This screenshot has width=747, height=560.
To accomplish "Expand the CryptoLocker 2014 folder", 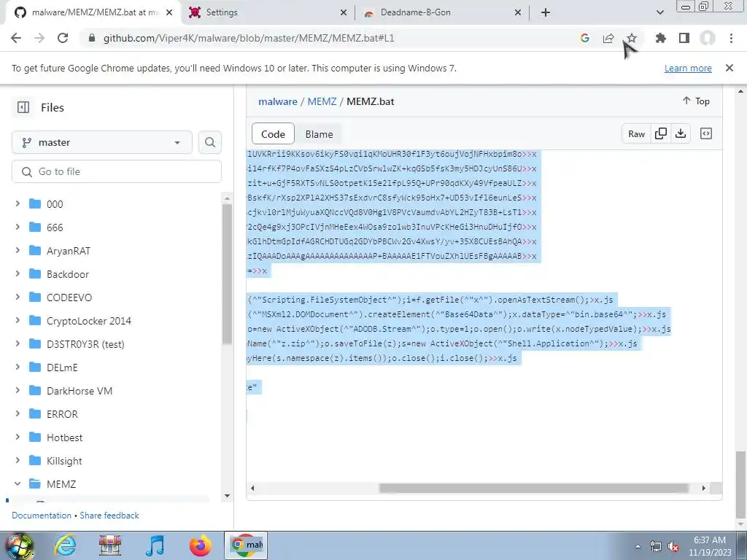I will pyautogui.click(x=18, y=321).
